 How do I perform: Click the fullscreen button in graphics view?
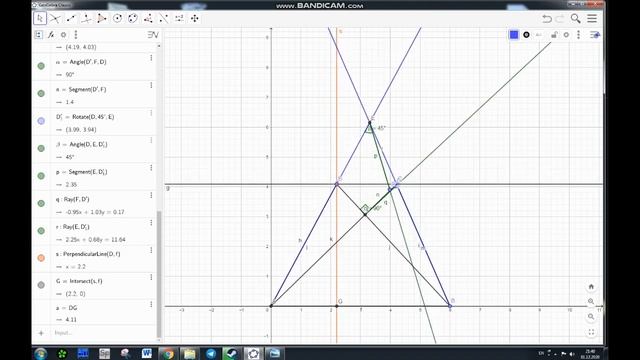point(591,332)
